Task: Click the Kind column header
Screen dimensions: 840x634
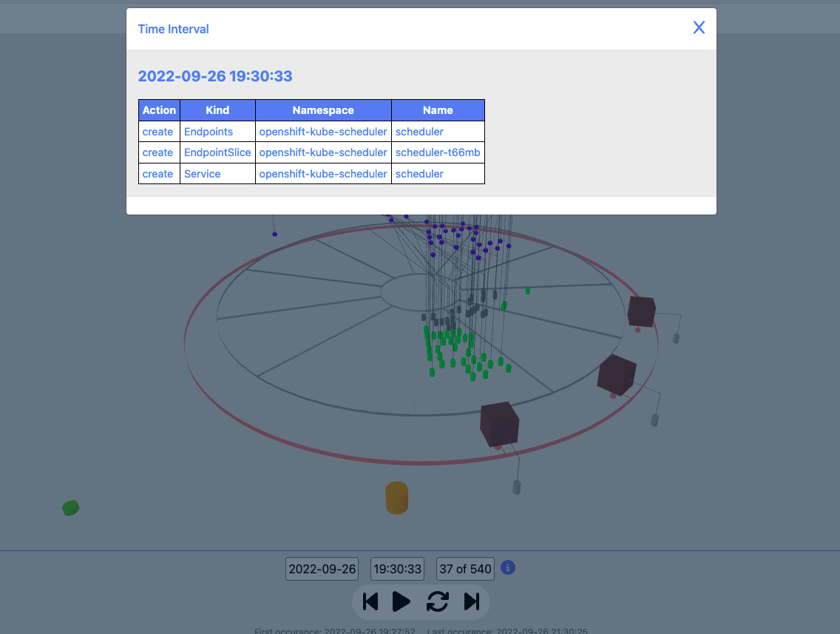Action: (x=217, y=110)
